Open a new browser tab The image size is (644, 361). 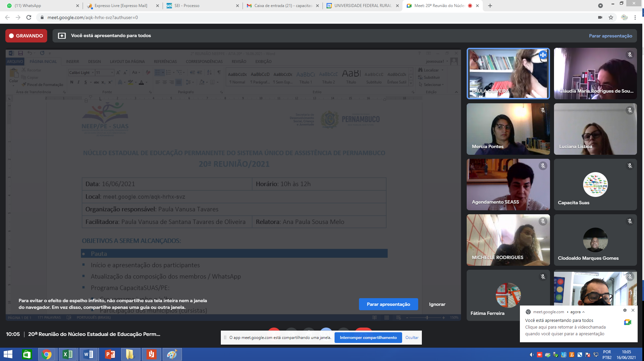[490, 6]
